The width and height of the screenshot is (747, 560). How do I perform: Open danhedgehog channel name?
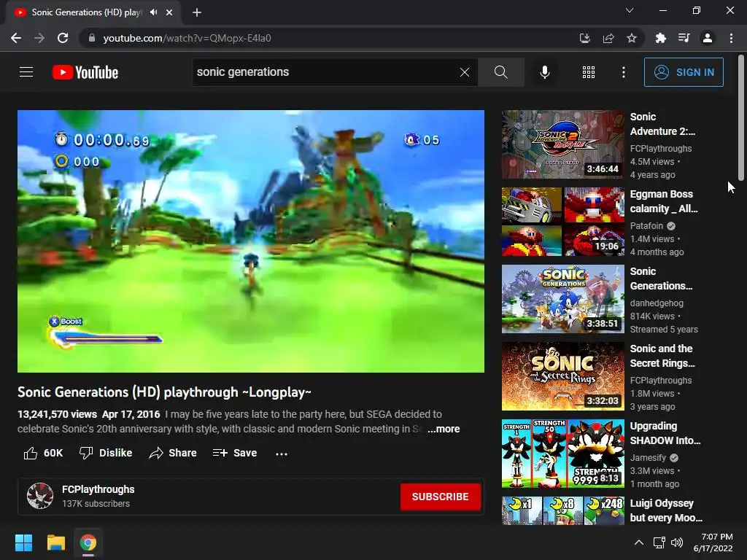(657, 303)
